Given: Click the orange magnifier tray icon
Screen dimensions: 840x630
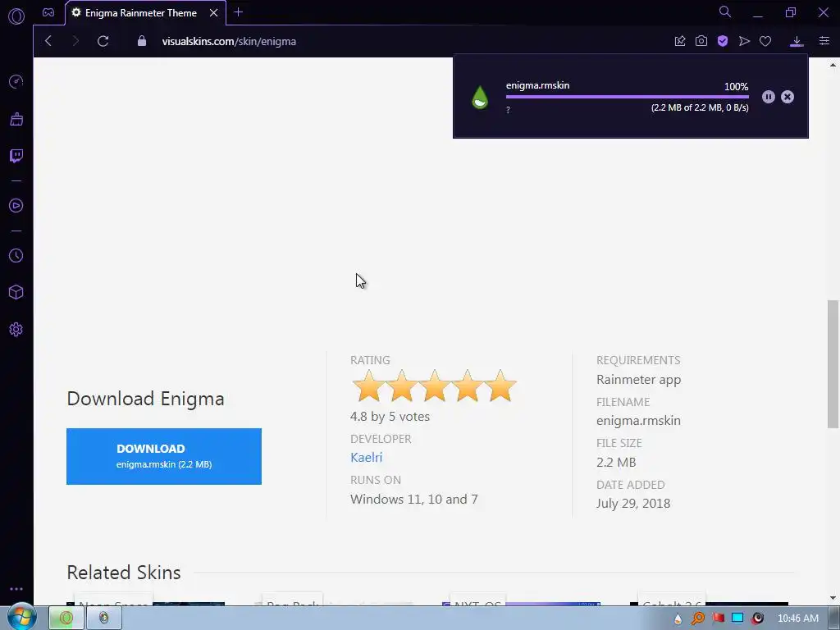Looking at the screenshot, I should (698, 619).
